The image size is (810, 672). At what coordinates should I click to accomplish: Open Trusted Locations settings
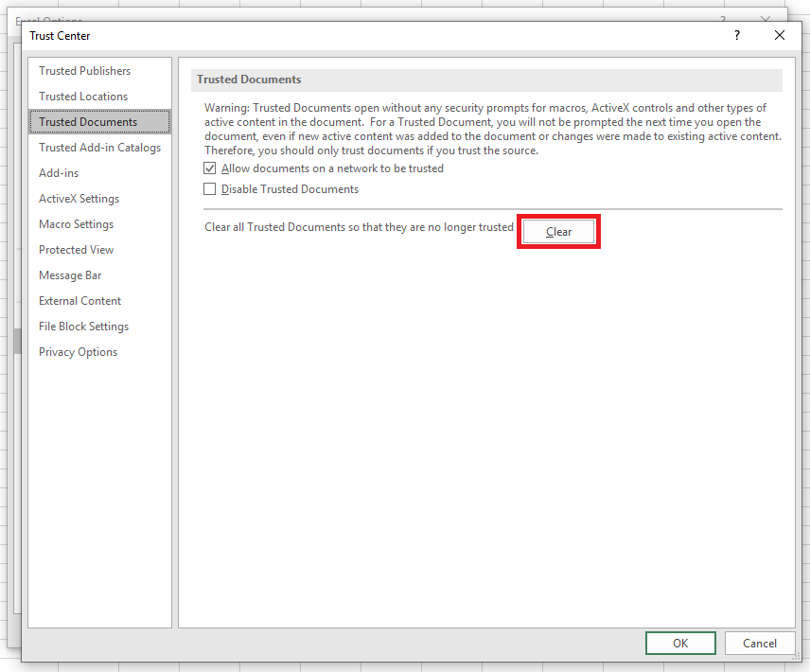pos(82,96)
